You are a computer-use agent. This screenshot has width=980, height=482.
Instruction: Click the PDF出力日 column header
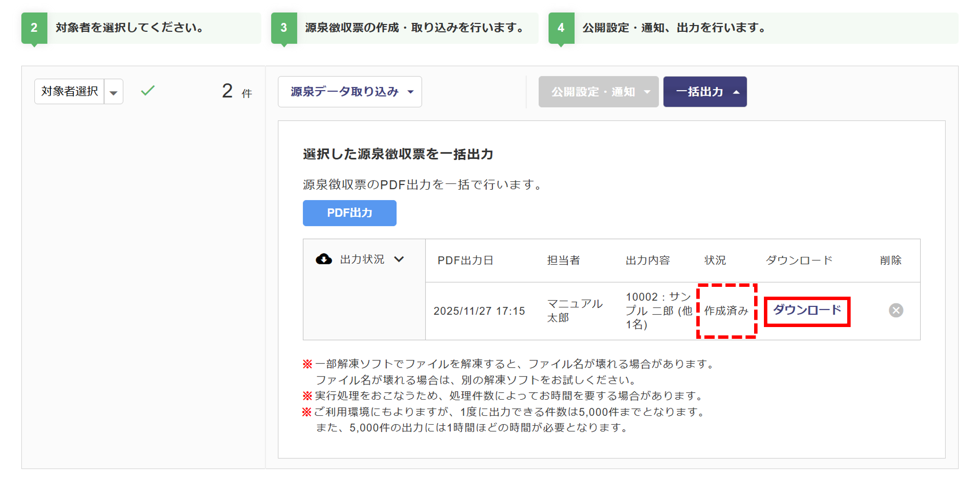point(465,260)
